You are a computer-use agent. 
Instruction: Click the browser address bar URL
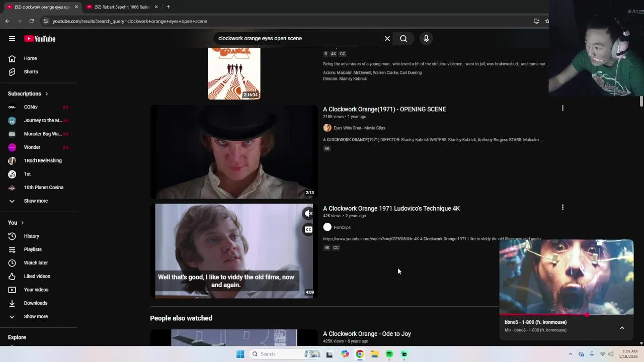click(130, 21)
